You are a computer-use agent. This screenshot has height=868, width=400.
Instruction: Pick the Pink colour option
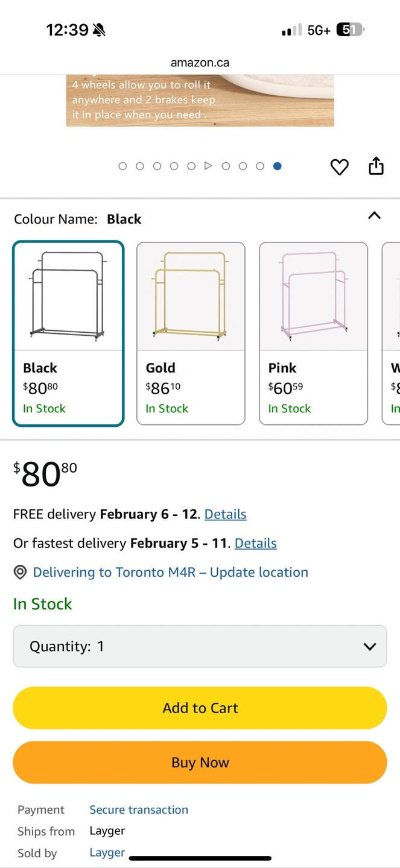coord(313,333)
